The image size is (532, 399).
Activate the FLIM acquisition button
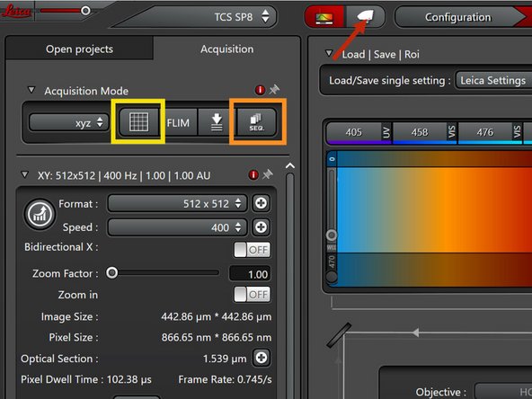tap(178, 122)
